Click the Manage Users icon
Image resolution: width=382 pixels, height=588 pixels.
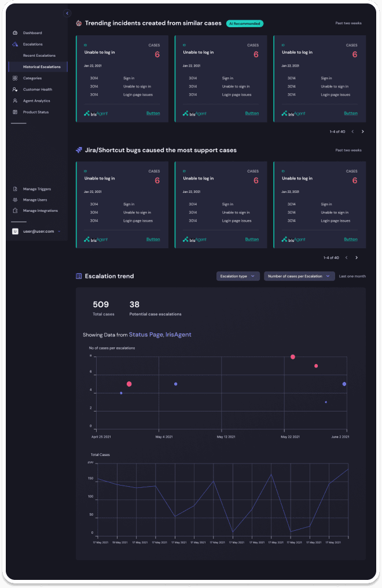pos(15,200)
